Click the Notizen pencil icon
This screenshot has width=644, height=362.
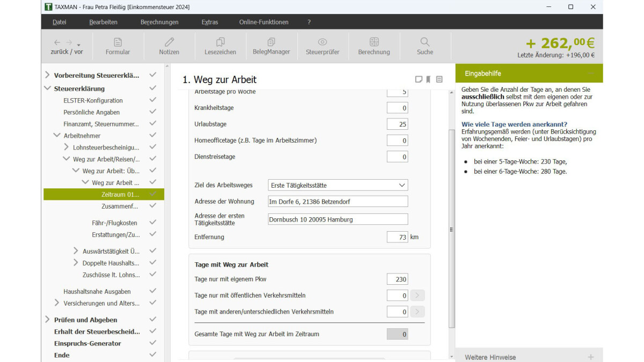click(169, 42)
